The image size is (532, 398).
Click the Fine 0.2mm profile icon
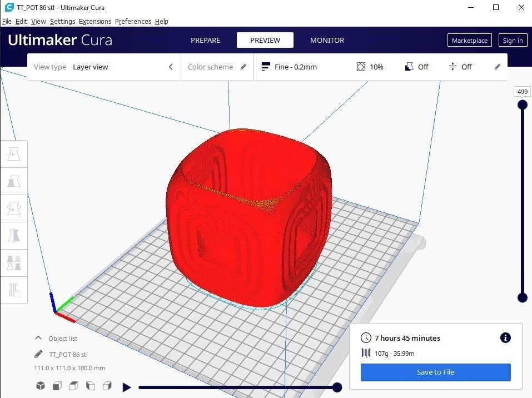266,67
